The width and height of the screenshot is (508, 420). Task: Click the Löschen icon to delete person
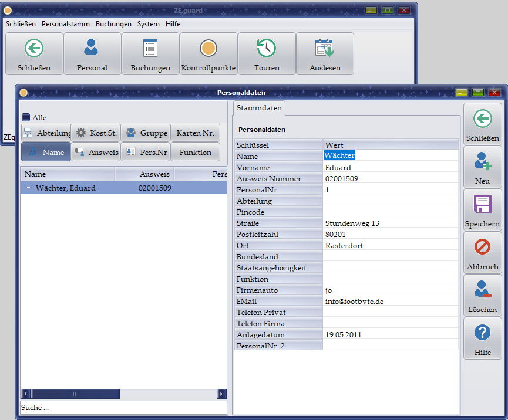click(482, 294)
